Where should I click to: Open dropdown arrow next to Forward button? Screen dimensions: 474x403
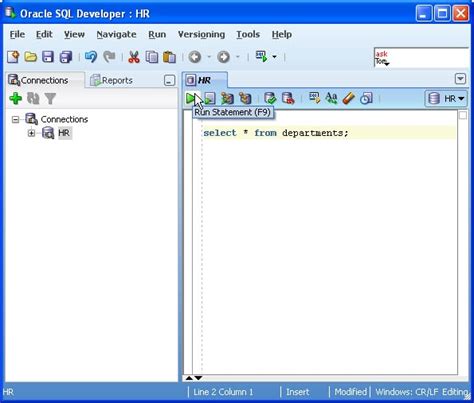click(238, 57)
